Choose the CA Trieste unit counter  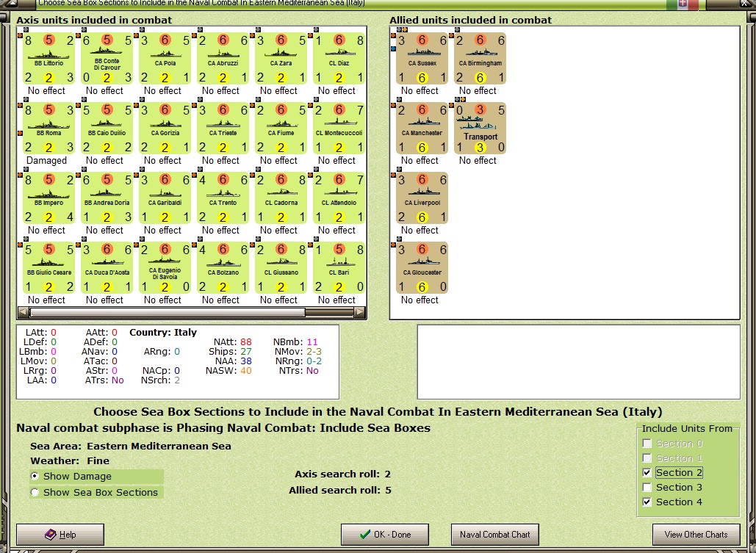pos(223,129)
